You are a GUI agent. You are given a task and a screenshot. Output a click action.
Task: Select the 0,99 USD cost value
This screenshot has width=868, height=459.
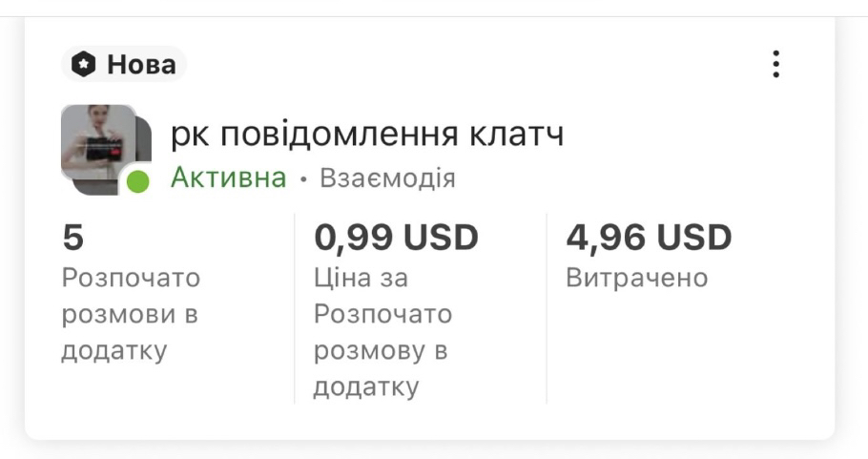[396, 237]
